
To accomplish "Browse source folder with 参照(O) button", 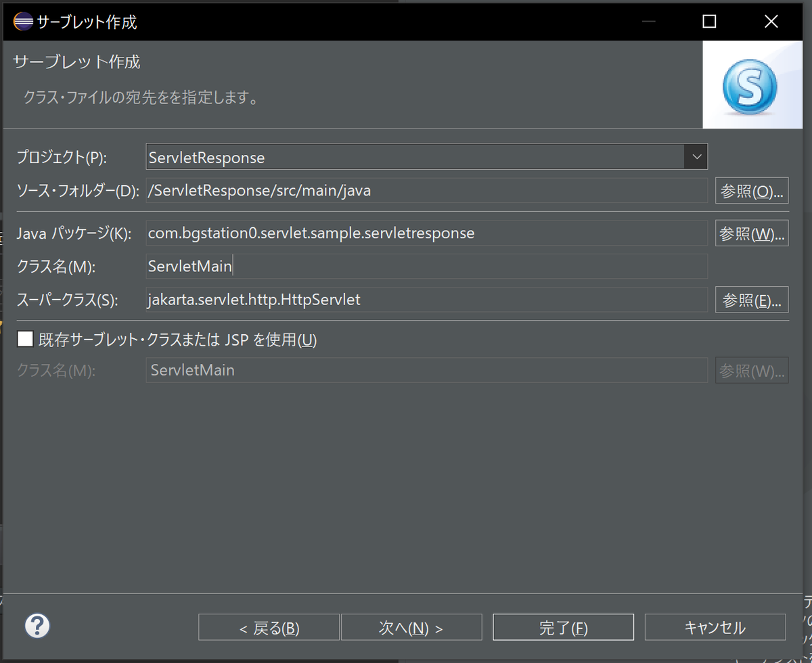I will coord(752,191).
